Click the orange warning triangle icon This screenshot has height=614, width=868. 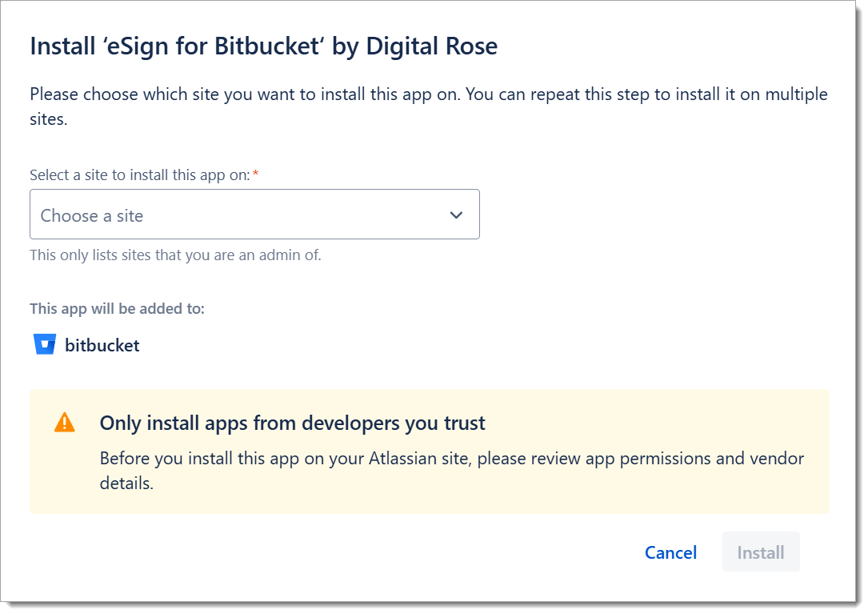[64, 423]
